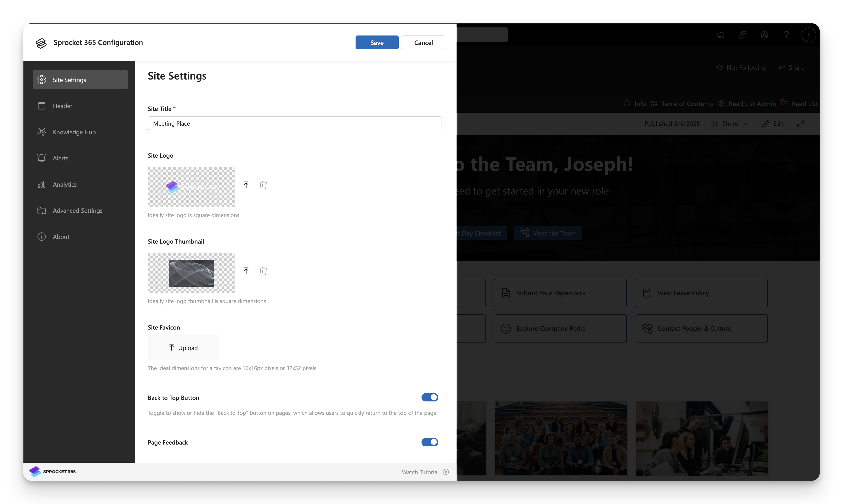Viewport: 843px width, 504px height.
Task: Open the JJ profile avatar
Action: (x=809, y=35)
